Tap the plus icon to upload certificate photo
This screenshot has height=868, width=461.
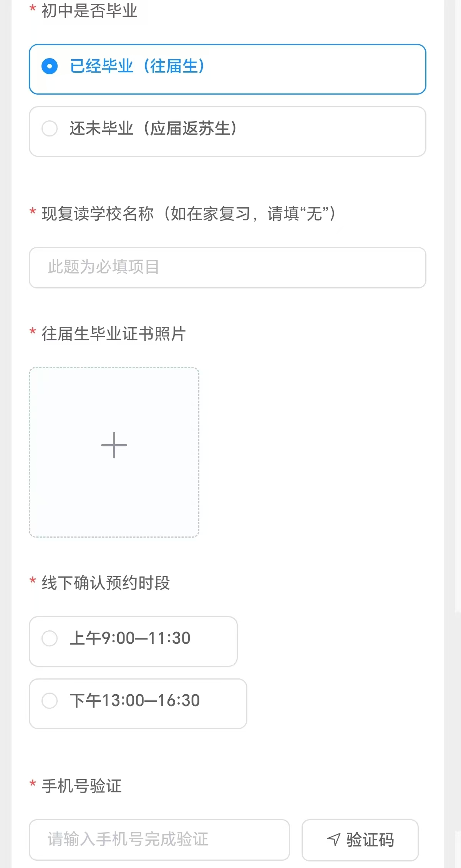pos(114,445)
